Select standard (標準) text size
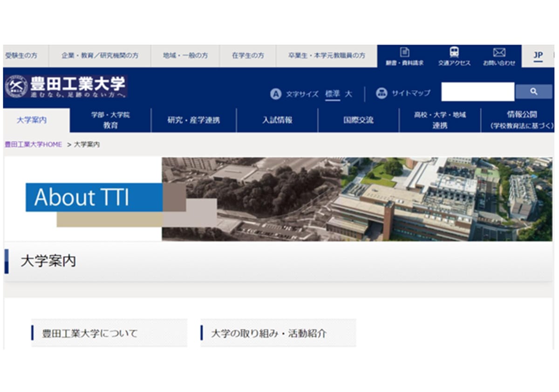The width and height of the screenshot is (559, 392). [333, 94]
